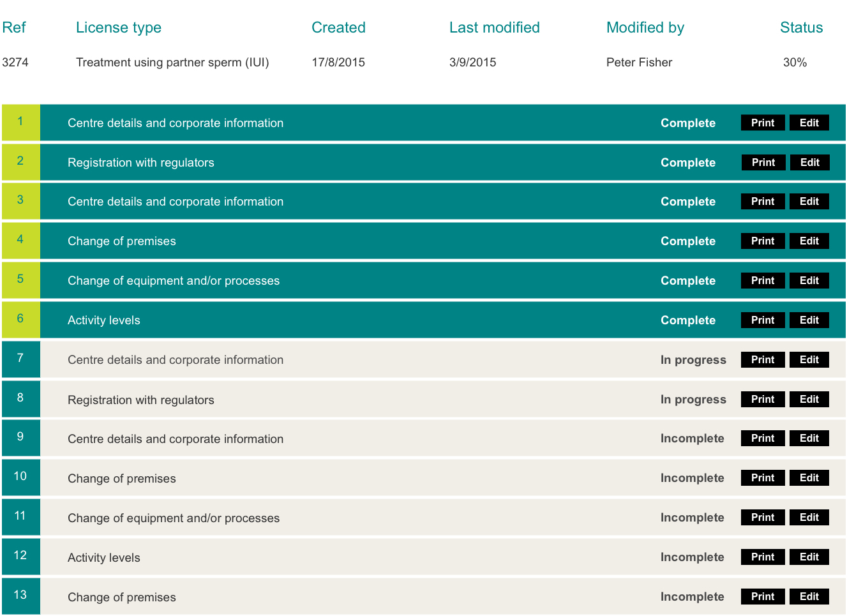Screen dimensions: 847x616
Task: Print section 2 Registration with regulators
Action: [763, 162]
